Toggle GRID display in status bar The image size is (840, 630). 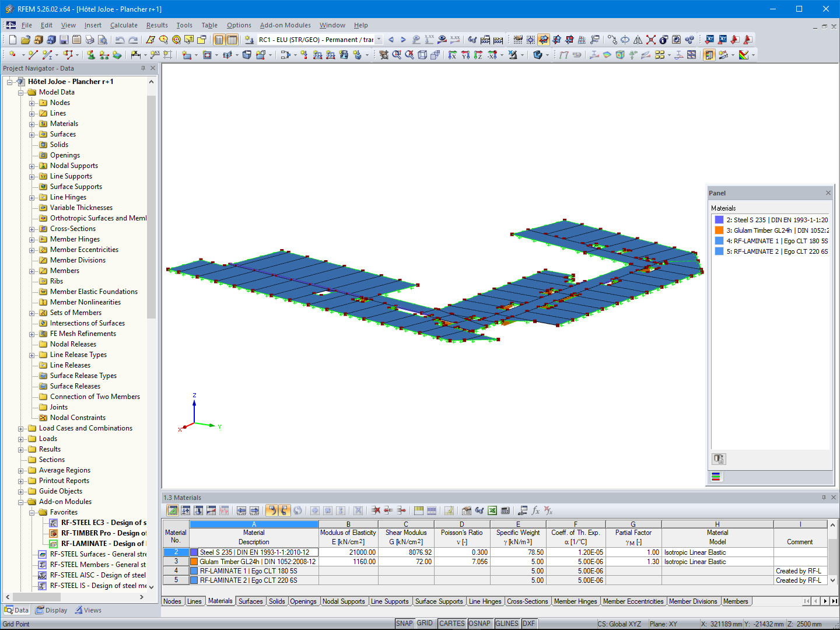click(x=426, y=623)
